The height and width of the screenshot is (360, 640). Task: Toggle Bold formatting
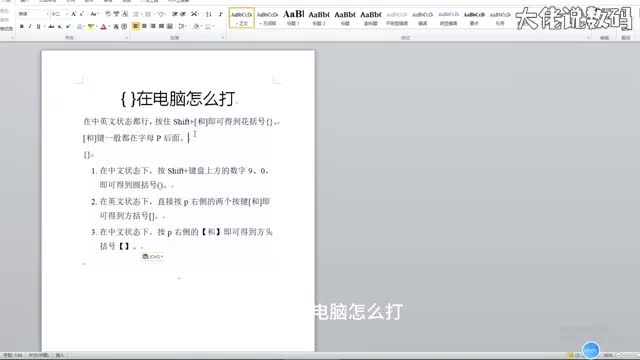22,27
